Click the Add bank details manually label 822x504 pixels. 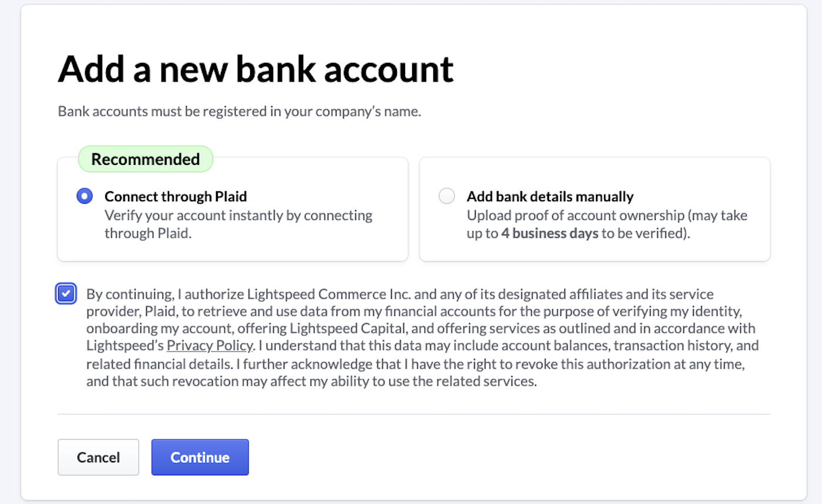(550, 196)
